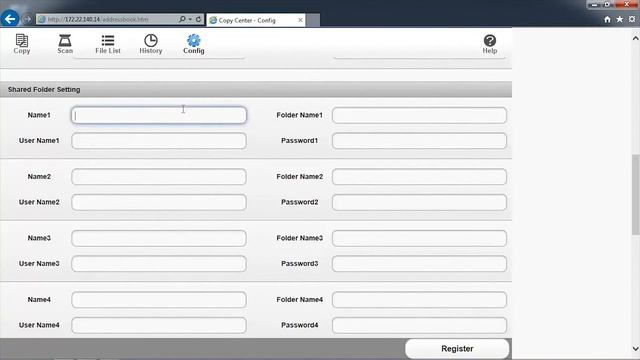Click the address bar refresh icon
This screenshot has width=640, height=360.
198,19
